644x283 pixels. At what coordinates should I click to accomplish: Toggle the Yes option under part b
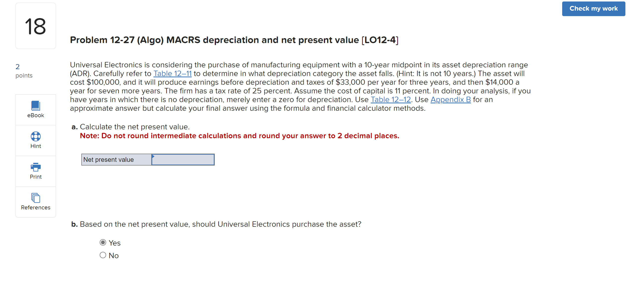click(x=102, y=242)
